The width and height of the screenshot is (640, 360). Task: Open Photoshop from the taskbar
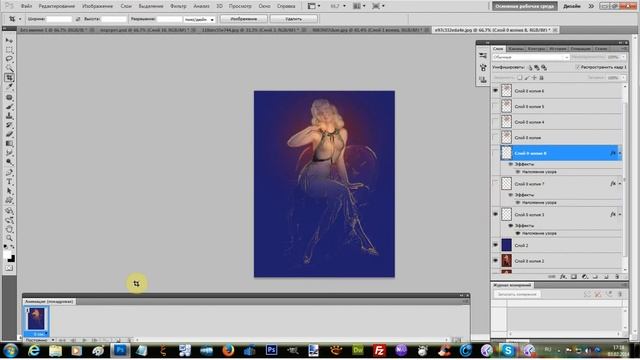[120, 350]
